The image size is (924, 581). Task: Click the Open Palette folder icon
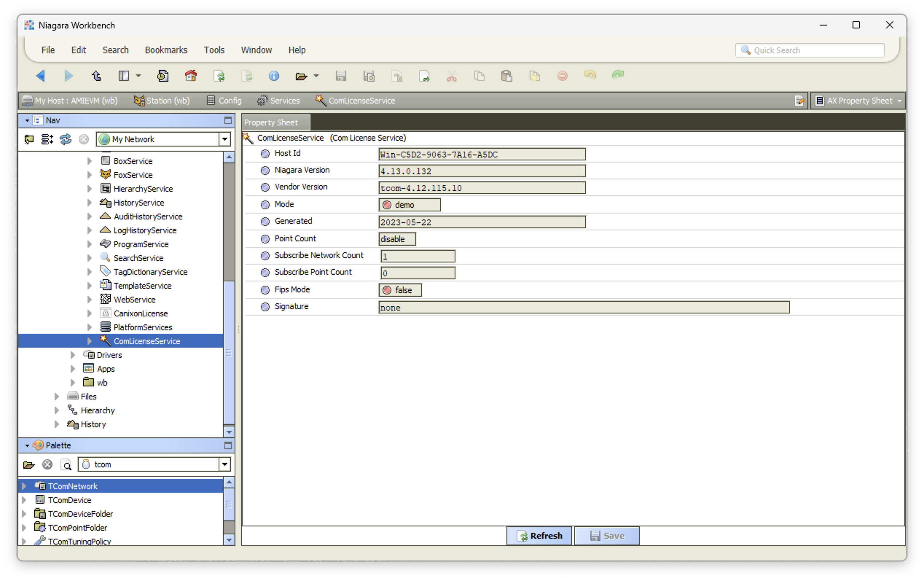tap(29, 465)
